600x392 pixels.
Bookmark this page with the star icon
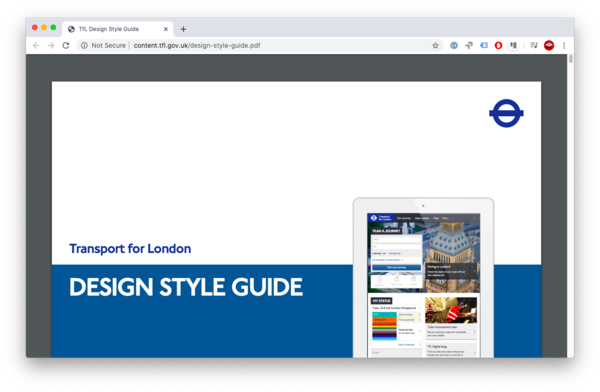[435, 45]
